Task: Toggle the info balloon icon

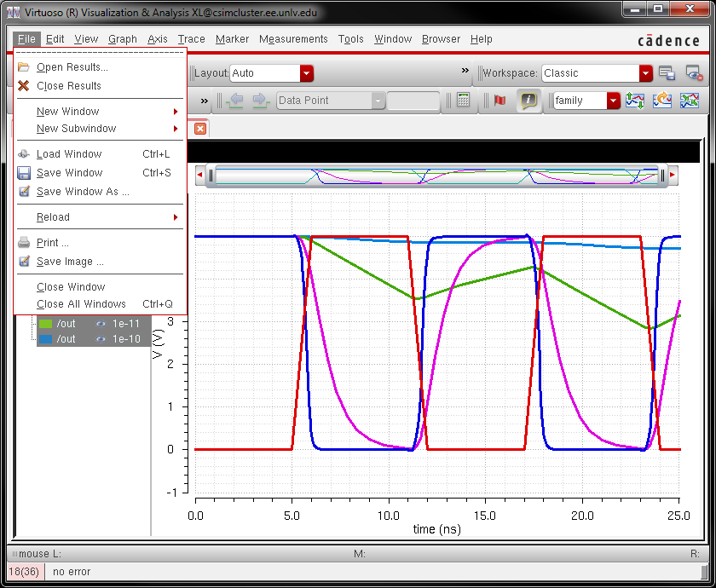Action: pos(529,101)
